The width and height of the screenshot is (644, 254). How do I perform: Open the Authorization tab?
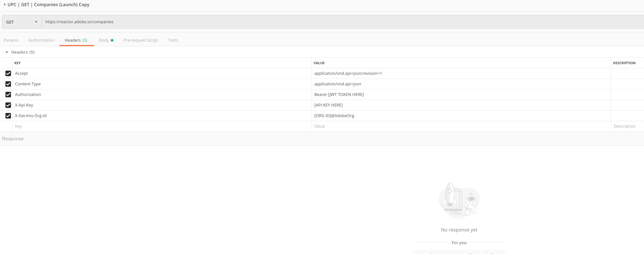41,40
